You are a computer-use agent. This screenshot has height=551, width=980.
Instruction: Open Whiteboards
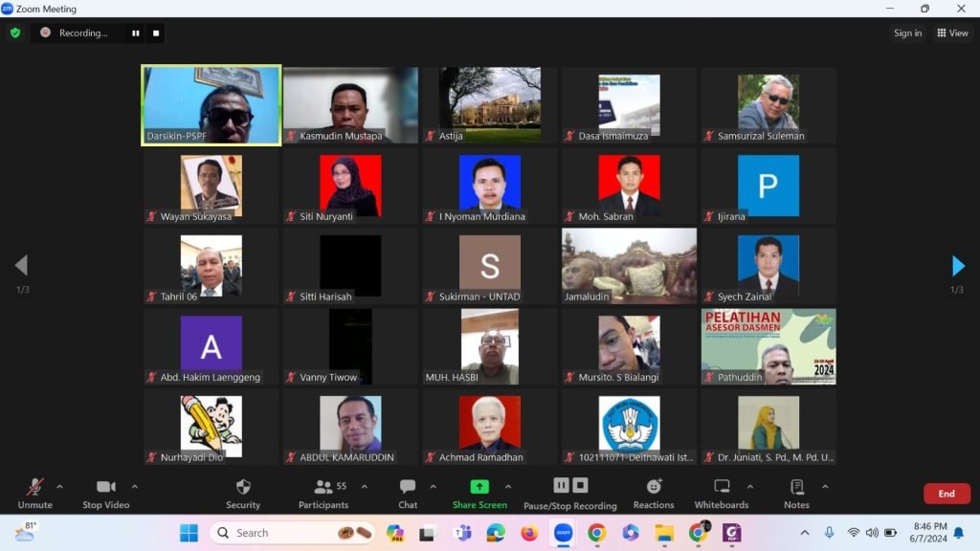(x=722, y=493)
